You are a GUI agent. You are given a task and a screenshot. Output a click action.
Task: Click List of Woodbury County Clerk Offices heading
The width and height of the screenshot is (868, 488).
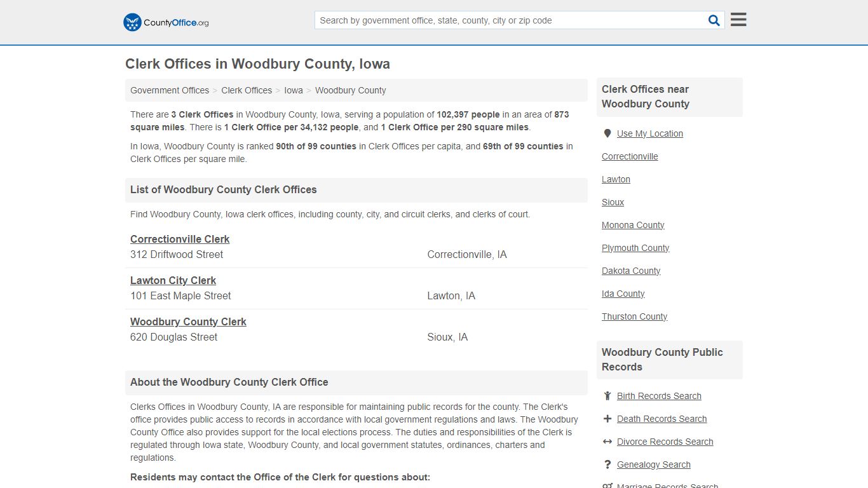223,189
